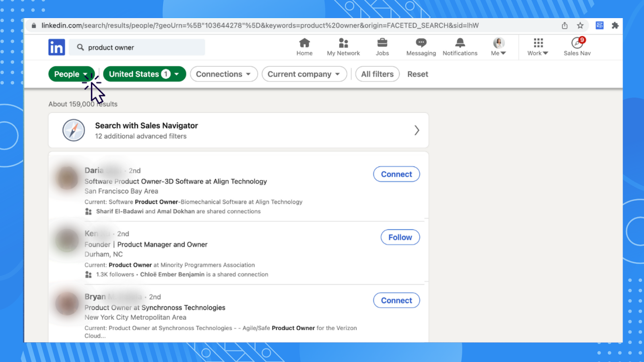The width and height of the screenshot is (644, 362).
Task: Reset the search filters
Action: 418,74
